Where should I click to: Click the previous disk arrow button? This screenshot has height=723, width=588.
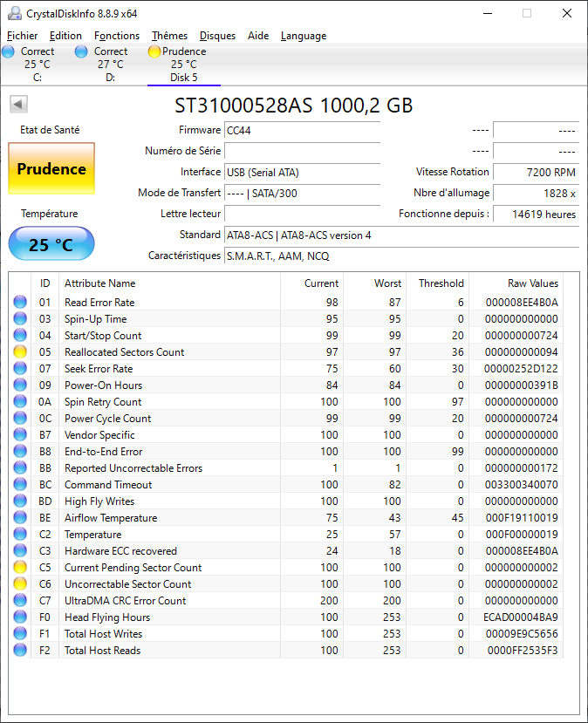coord(19,104)
